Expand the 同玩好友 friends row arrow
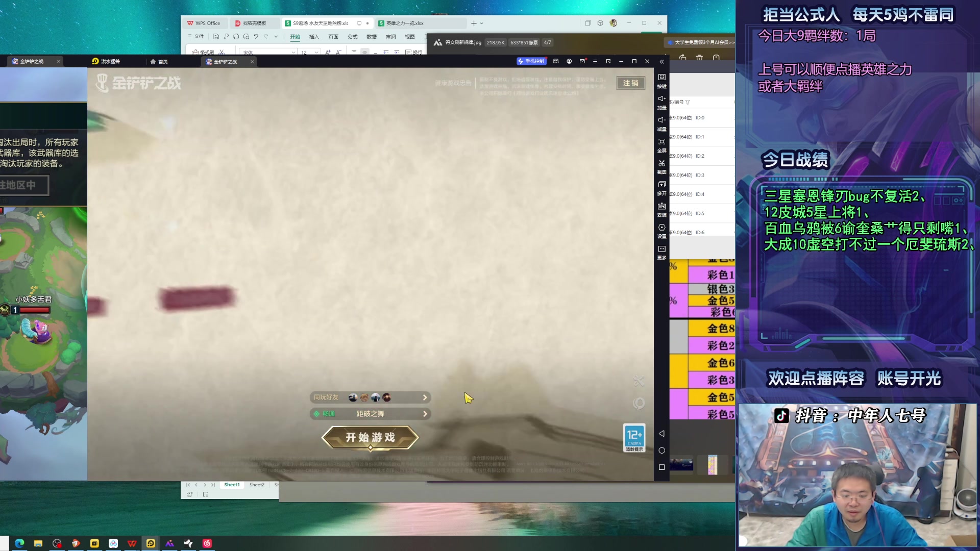This screenshot has width=980, height=551. coord(425,397)
